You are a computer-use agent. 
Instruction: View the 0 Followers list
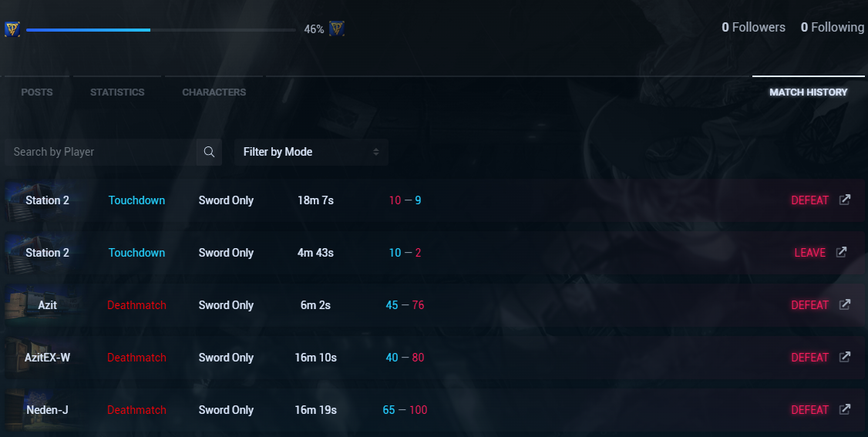[753, 28]
